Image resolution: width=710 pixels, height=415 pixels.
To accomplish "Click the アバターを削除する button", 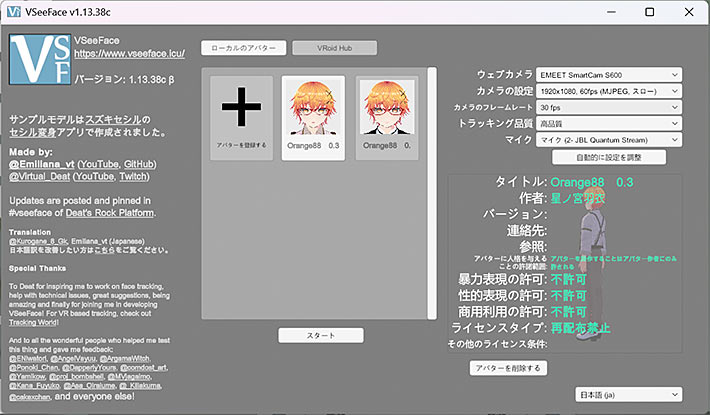I will [x=508, y=368].
